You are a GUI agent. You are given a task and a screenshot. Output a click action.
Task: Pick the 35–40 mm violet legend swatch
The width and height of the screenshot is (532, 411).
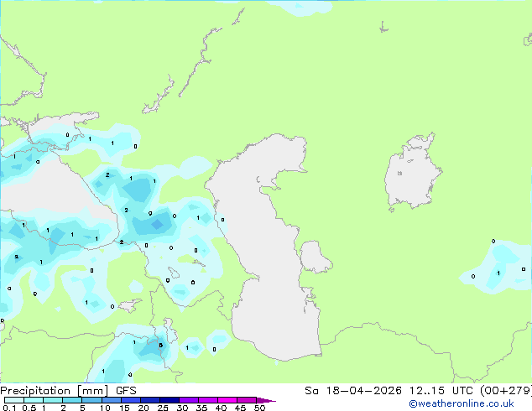click(x=207, y=400)
